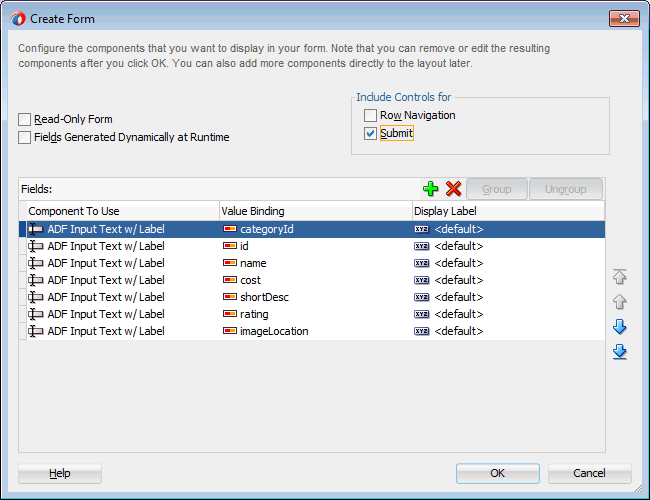Move field up one position arrow

point(620,302)
